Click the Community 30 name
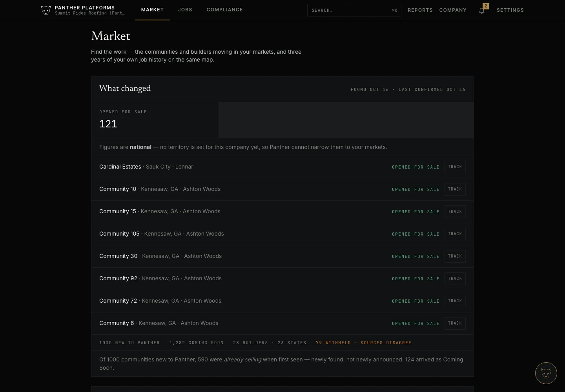Viewport: 565px width, 392px height. coord(118,256)
